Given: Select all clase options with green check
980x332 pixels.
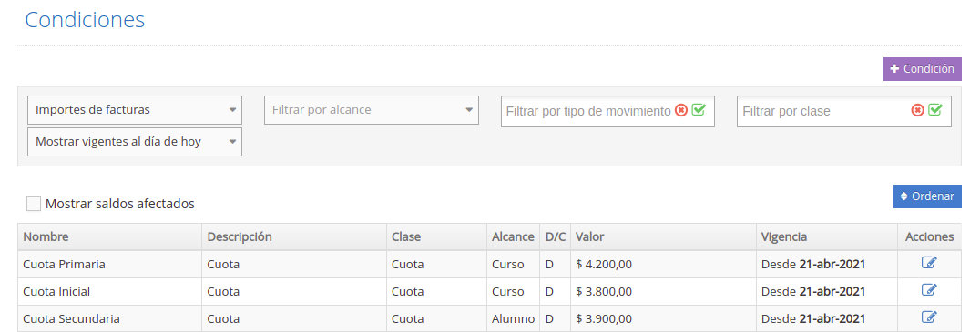Looking at the screenshot, I should point(935,110).
